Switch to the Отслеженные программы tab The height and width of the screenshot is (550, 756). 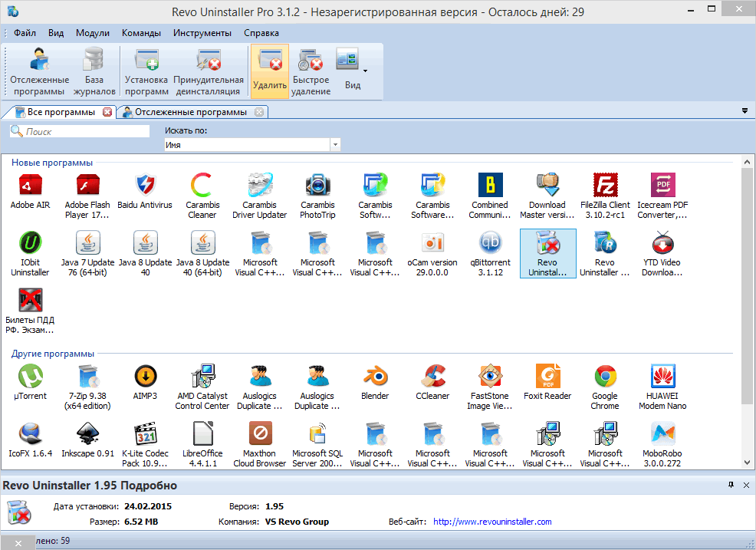[191, 112]
